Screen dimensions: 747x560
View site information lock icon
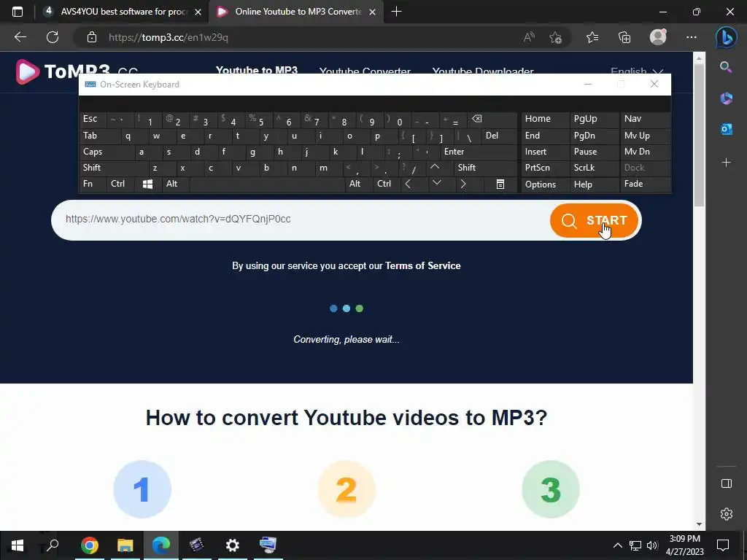92,37
